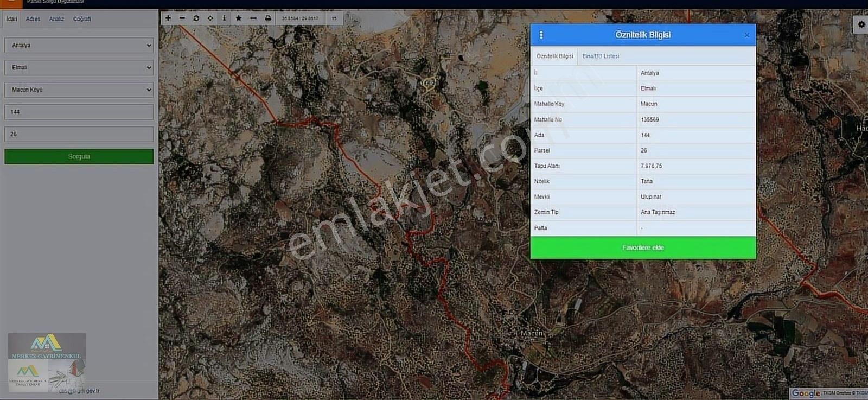
Task: Switch to the İdari tab
Action: click(11, 19)
